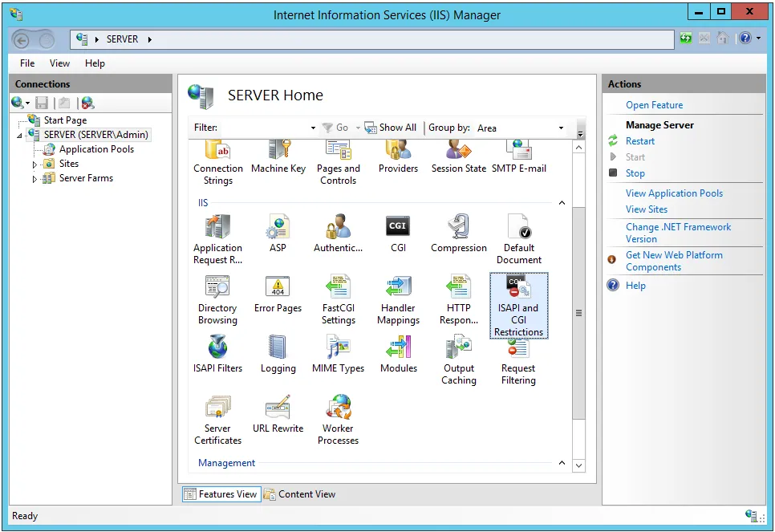Click the View Application Pools link
The image size is (775, 532).
point(674,193)
